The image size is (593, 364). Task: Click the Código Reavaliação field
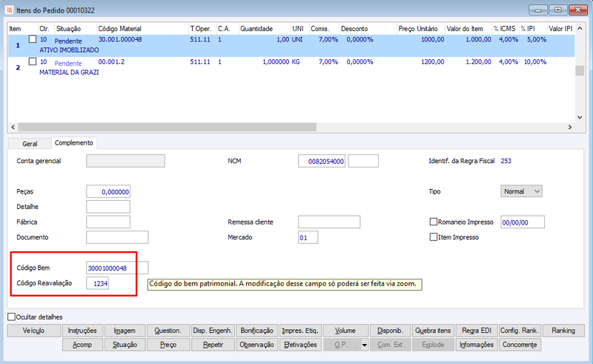(97, 283)
